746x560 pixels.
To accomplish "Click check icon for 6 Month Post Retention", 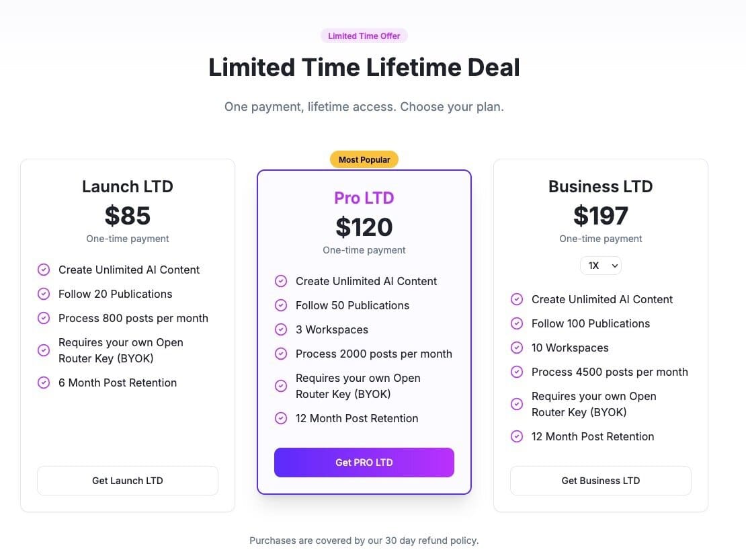I will 44,383.
